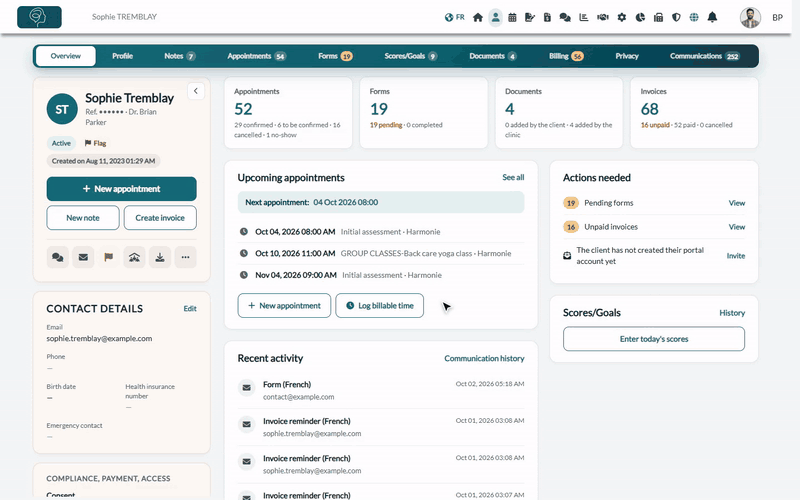Open the handshake icon in top navigation

click(603, 17)
